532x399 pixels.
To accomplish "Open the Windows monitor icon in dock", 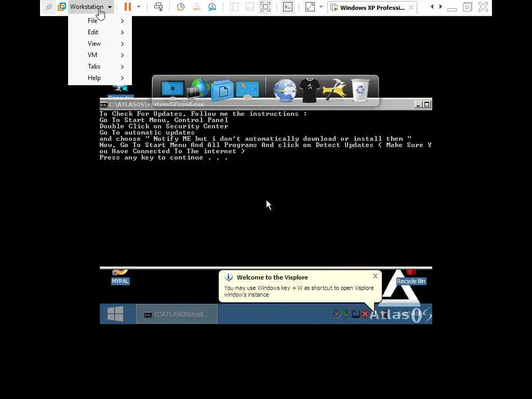I will click(x=172, y=89).
